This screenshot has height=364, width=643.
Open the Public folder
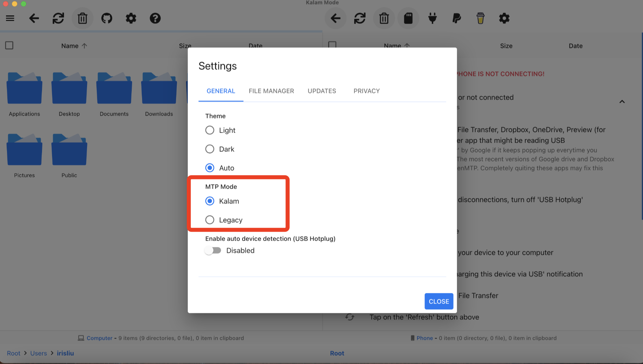(69, 155)
